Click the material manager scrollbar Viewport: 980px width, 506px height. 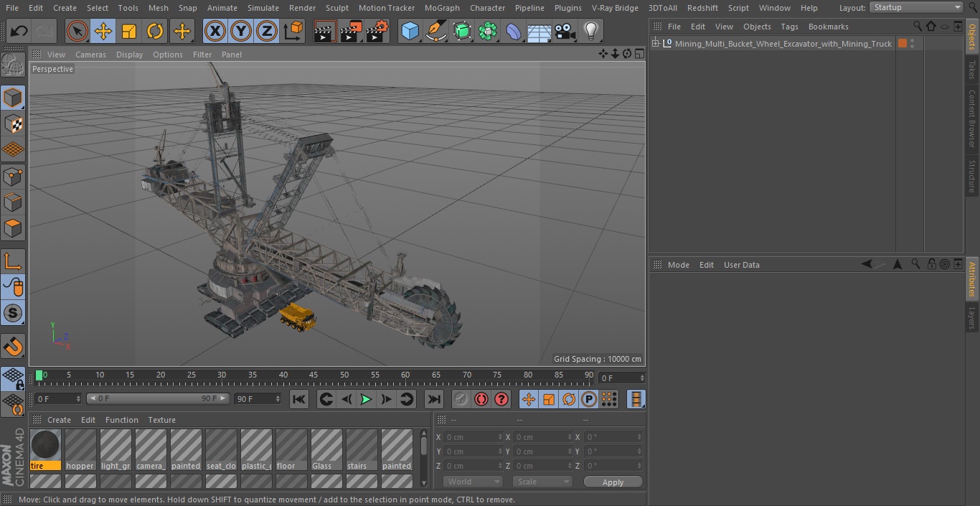pyautogui.click(x=424, y=447)
